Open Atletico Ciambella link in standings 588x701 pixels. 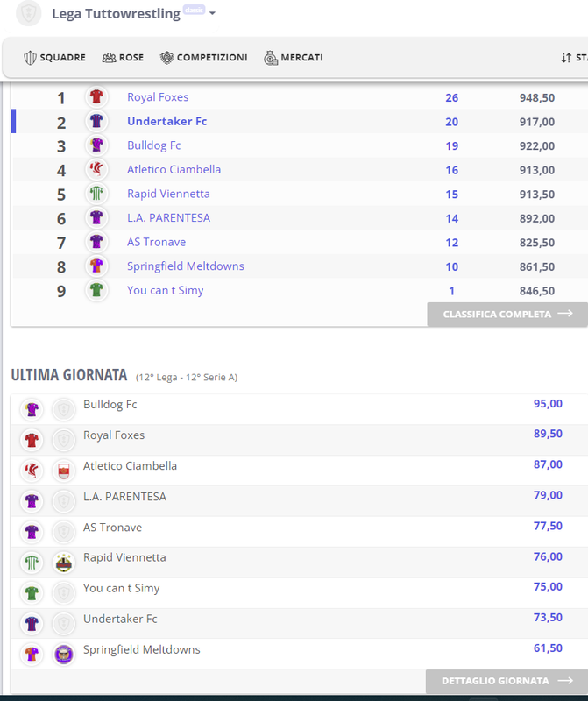click(174, 169)
